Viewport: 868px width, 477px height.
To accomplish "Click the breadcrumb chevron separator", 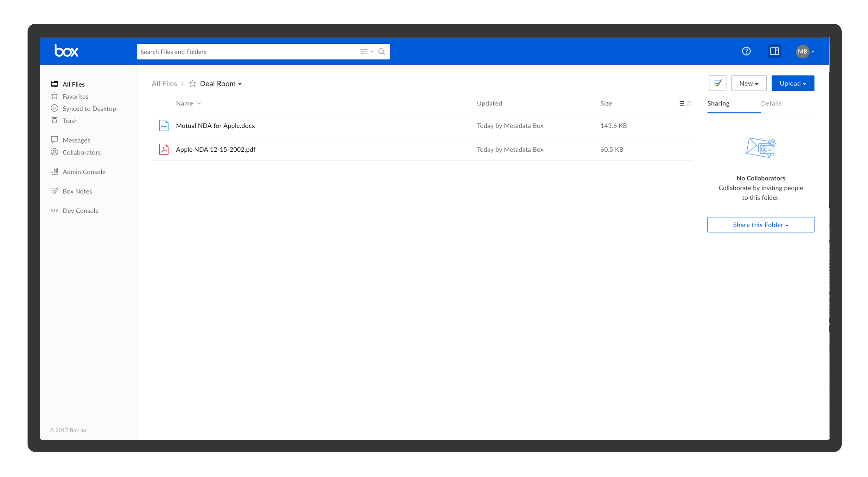I will (x=182, y=84).
